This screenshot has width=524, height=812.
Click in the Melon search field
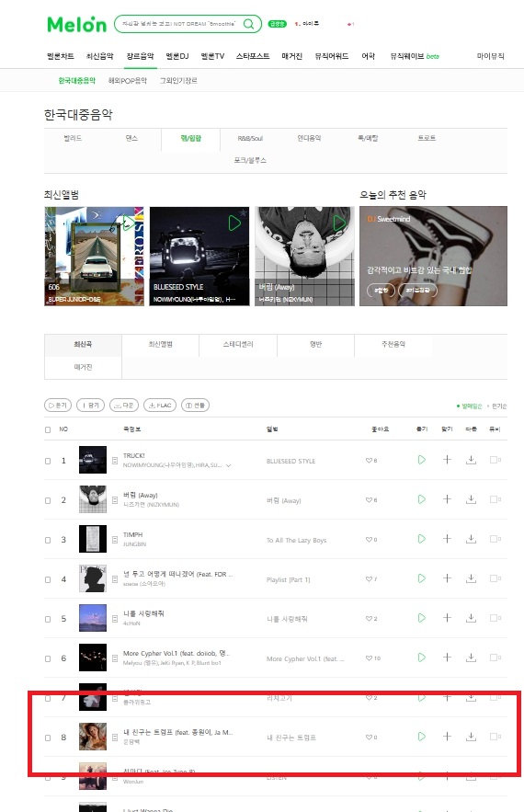click(x=179, y=24)
